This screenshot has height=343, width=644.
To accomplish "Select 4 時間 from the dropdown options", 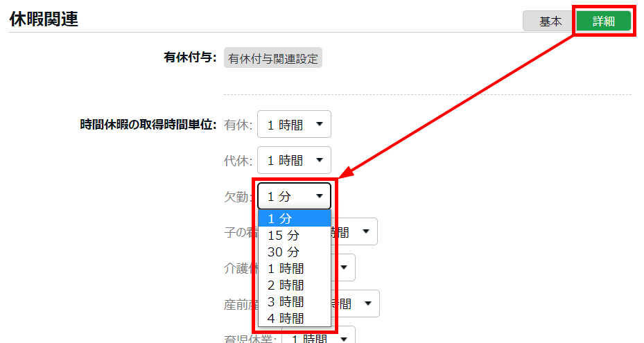I will [x=294, y=318].
